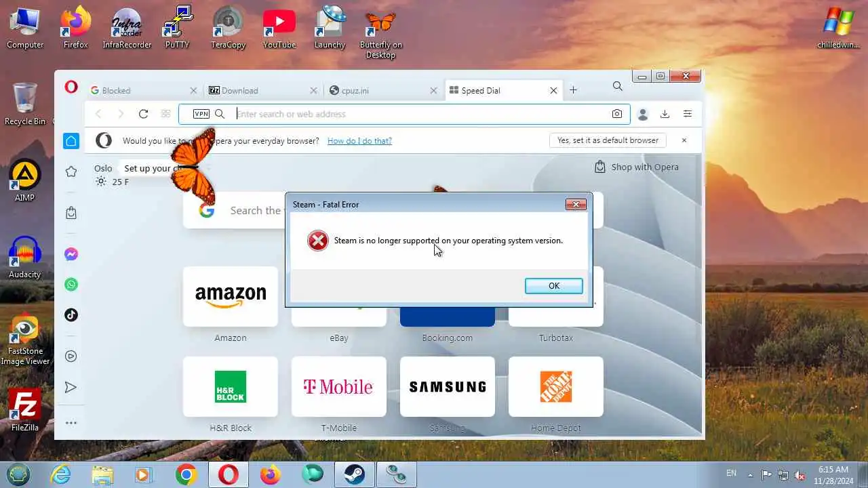This screenshot has height=488, width=868.
Task: Open Bookmarks star icon in sidebar
Action: pos(71,171)
